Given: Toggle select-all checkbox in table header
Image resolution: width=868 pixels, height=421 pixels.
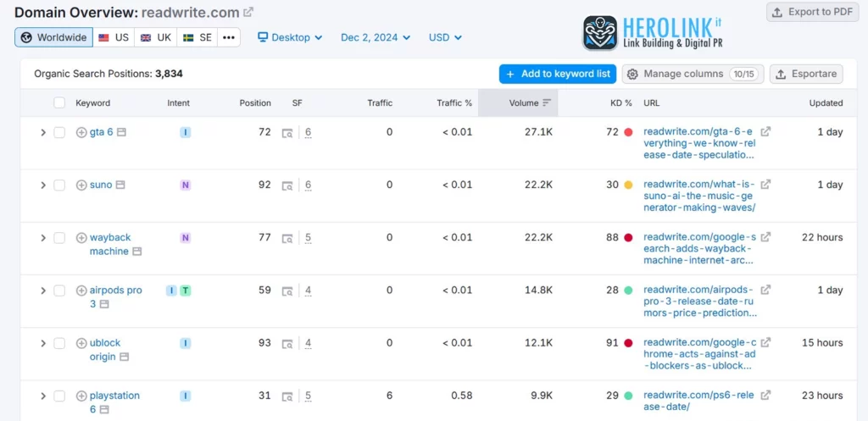Looking at the screenshot, I should coord(59,102).
